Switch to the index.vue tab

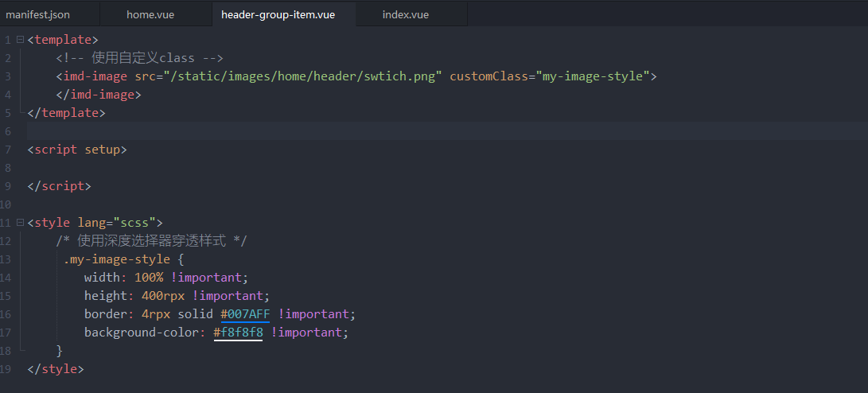[x=405, y=14]
